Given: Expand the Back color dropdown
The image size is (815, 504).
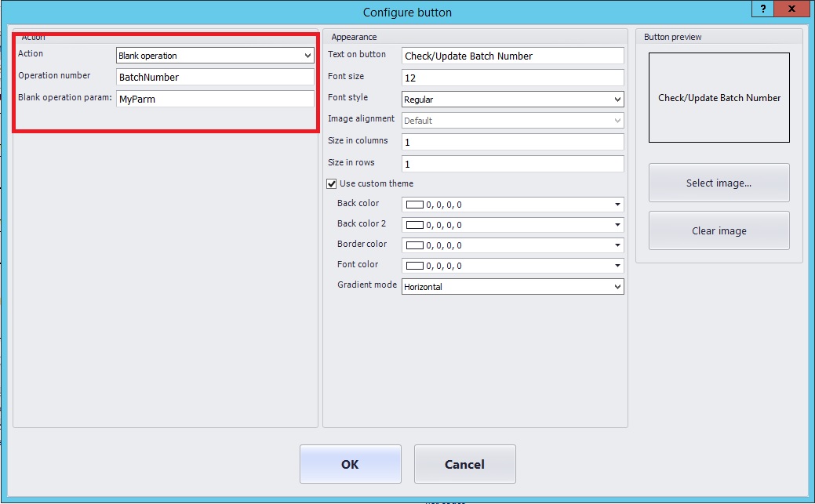Looking at the screenshot, I should (x=618, y=205).
